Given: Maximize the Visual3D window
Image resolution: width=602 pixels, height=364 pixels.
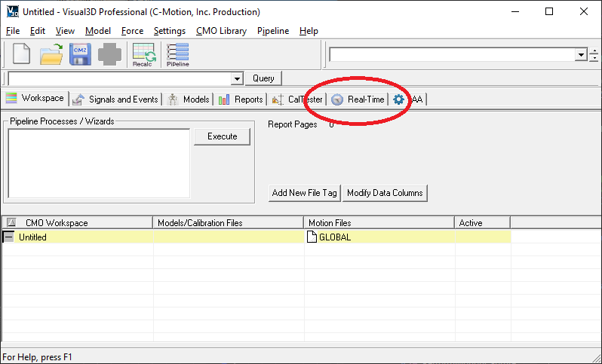Looking at the screenshot, I should [x=549, y=11].
